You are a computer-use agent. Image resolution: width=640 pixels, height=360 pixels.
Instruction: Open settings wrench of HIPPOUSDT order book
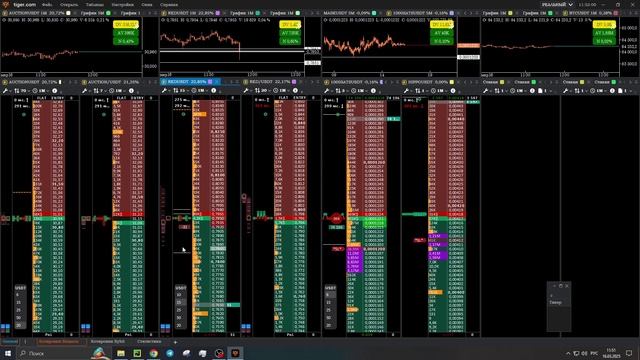tap(406, 91)
